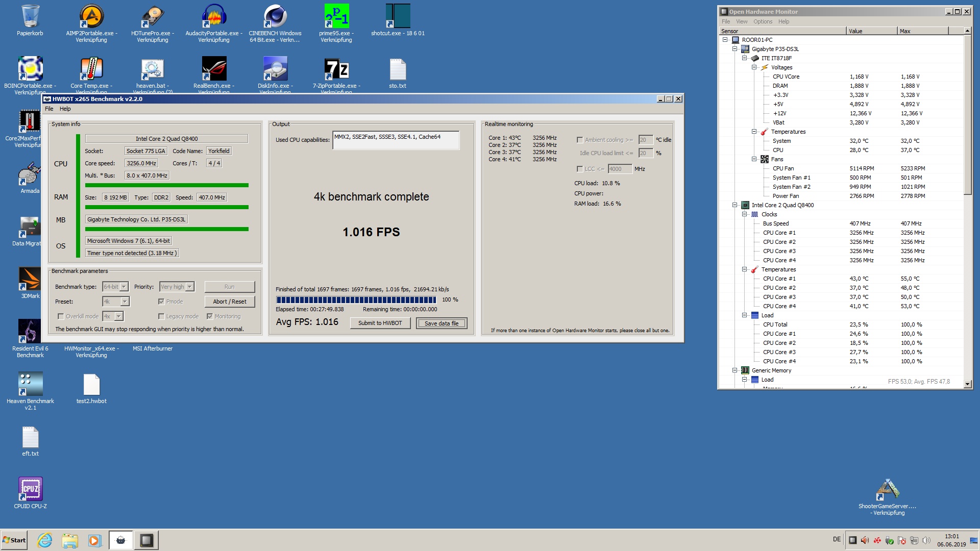
Task: Open Benchmark type 64-bit dropdown
Action: (115, 287)
